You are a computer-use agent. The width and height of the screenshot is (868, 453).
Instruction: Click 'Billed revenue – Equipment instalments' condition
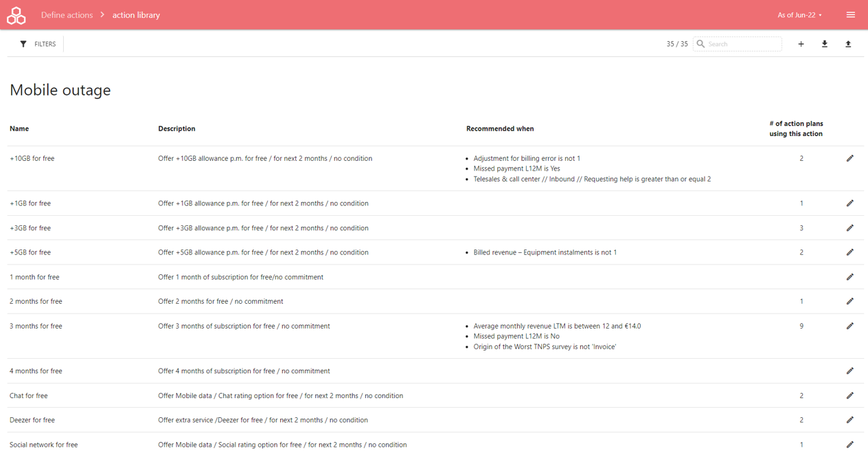[545, 252]
